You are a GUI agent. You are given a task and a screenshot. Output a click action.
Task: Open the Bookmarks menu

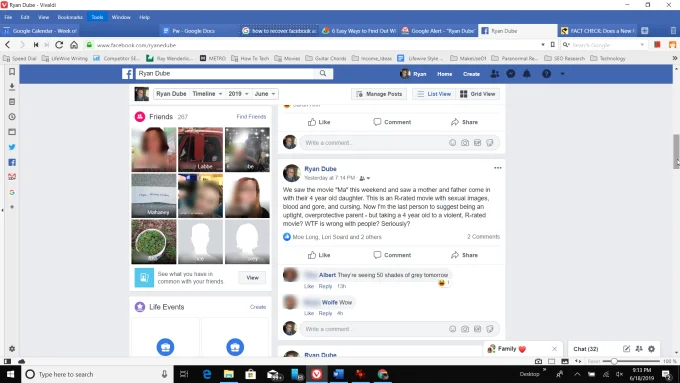tap(70, 17)
